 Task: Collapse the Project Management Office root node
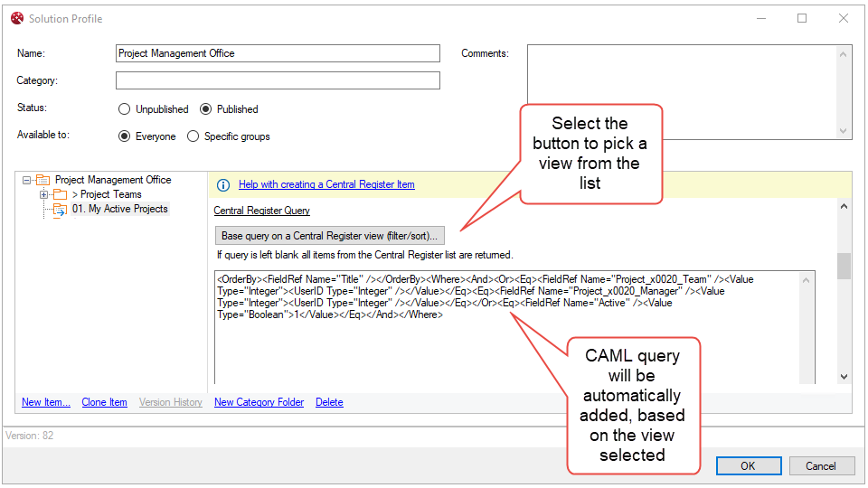point(27,181)
